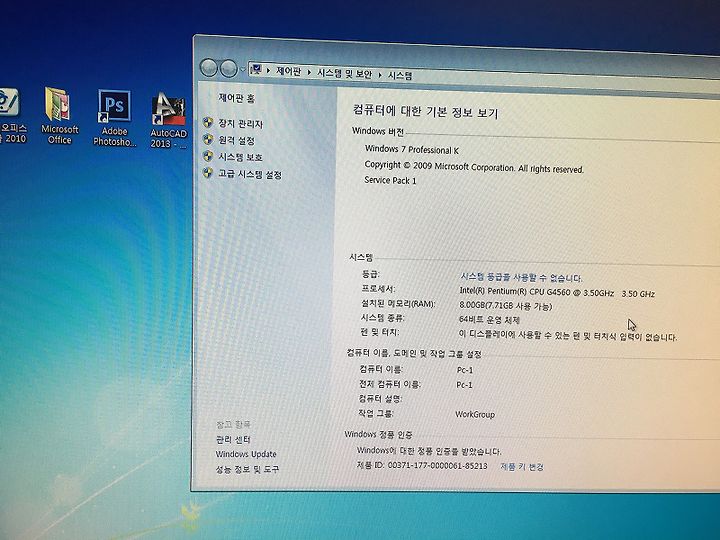Viewport: 720px width, 540px height.
Task: Open Windows Update link in sidebar
Action: [x=246, y=454]
